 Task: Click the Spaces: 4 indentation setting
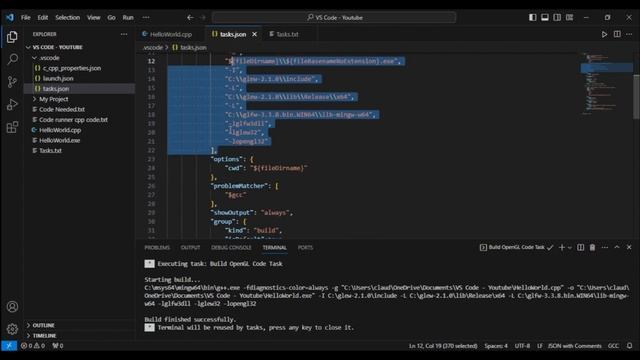tap(496, 346)
